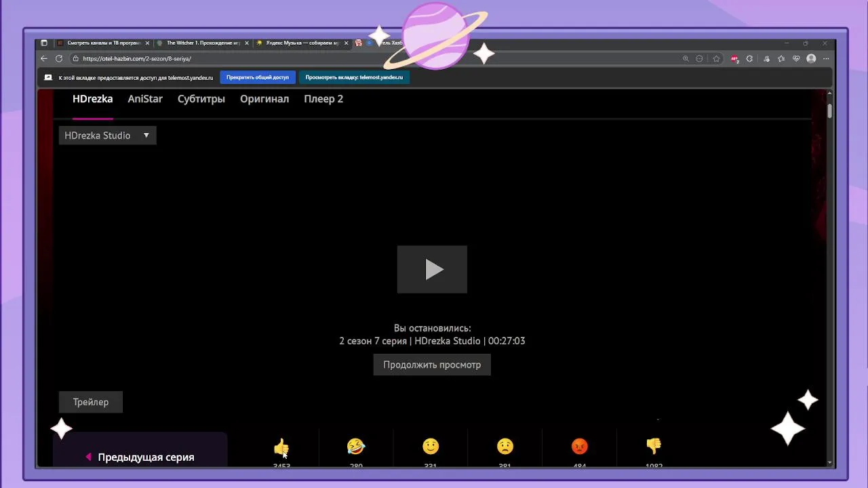
Task: Switch to the 'Яндекс Музыка' browser tab
Action: click(x=302, y=43)
